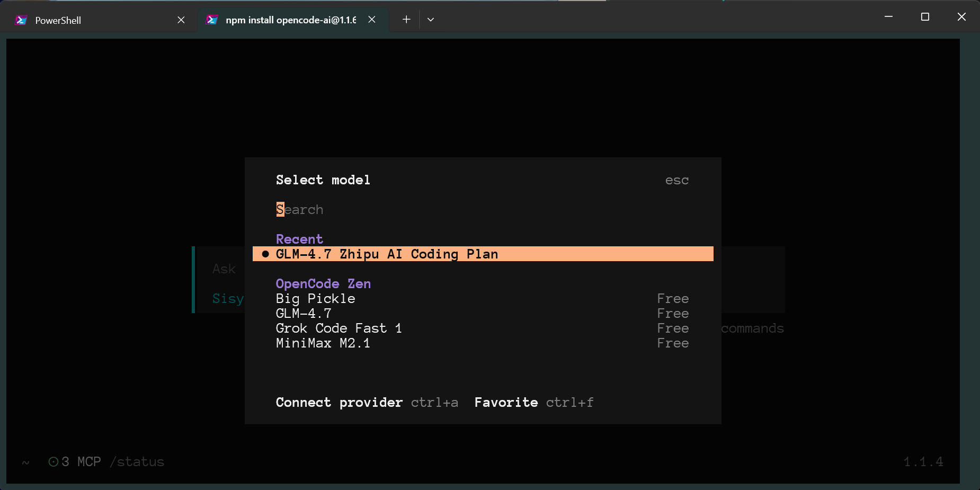This screenshot has height=490, width=980.
Task: Select GLM-4.7 under OpenCode Zen
Action: (303, 313)
